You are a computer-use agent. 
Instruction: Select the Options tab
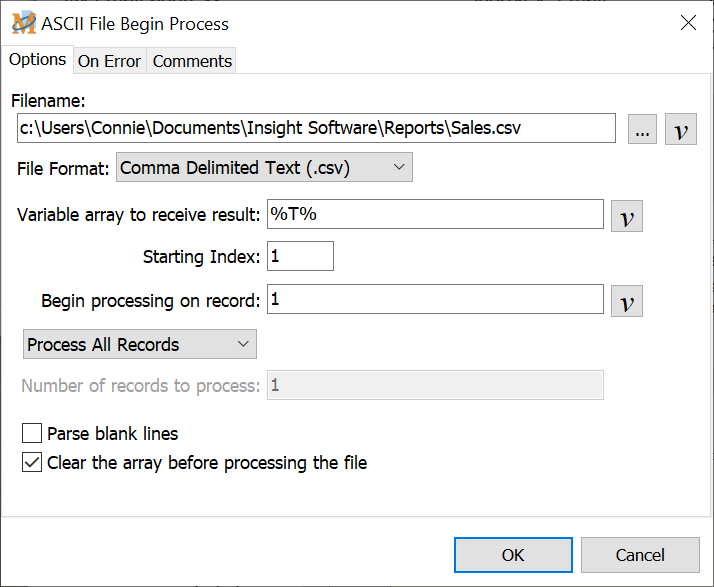click(x=37, y=60)
